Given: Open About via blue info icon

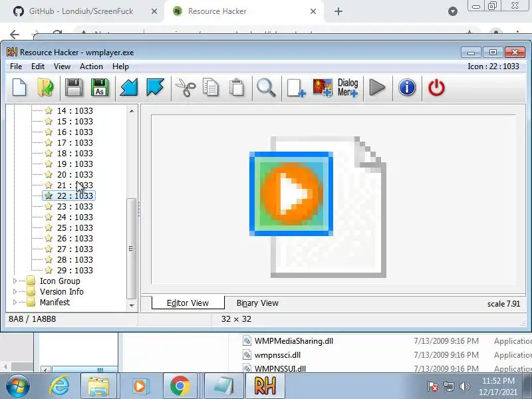Looking at the screenshot, I should pyautogui.click(x=407, y=88).
